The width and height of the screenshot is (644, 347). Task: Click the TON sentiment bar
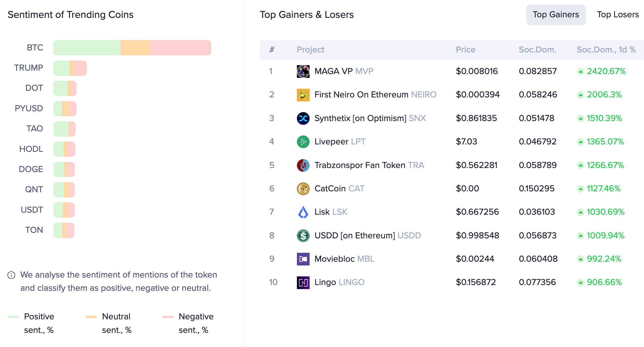64,230
